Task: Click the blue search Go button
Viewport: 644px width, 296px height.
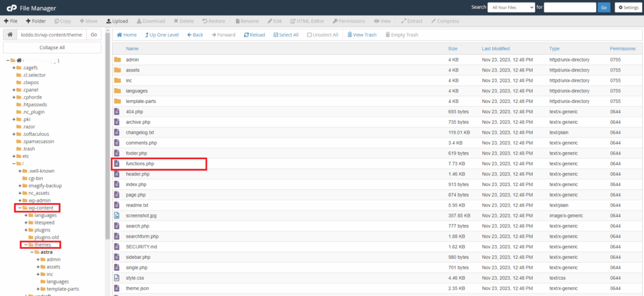Action: click(x=604, y=8)
